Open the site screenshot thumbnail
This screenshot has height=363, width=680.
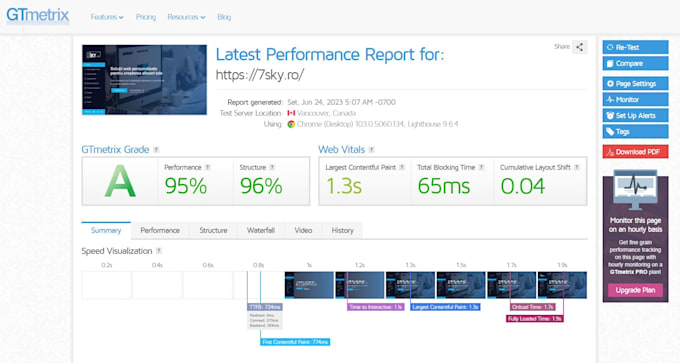point(144,80)
